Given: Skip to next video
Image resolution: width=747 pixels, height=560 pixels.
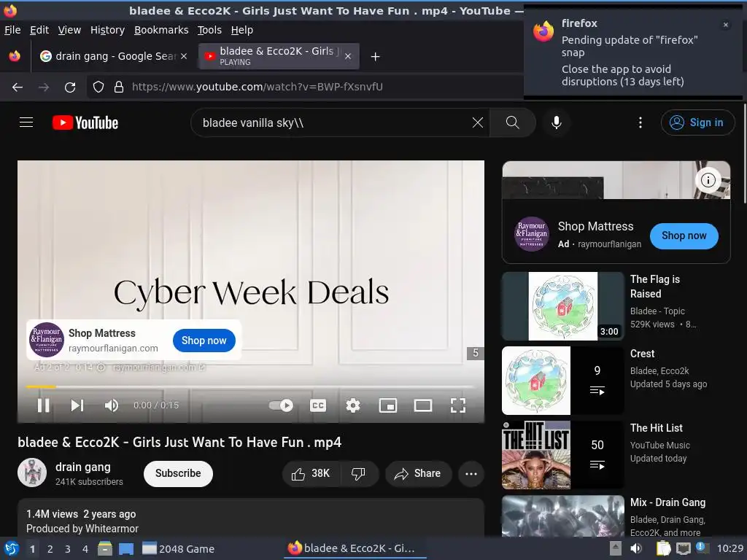Looking at the screenshot, I should (x=77, y=405).
